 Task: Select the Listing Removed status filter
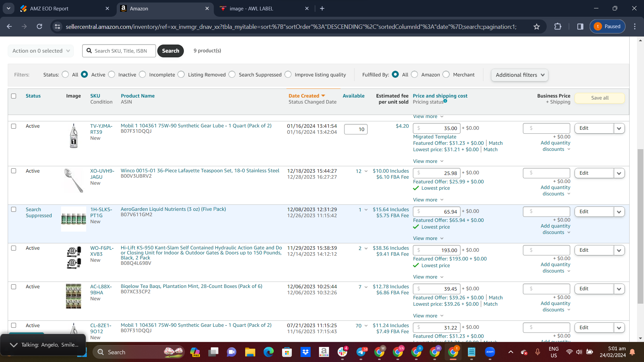181,74
